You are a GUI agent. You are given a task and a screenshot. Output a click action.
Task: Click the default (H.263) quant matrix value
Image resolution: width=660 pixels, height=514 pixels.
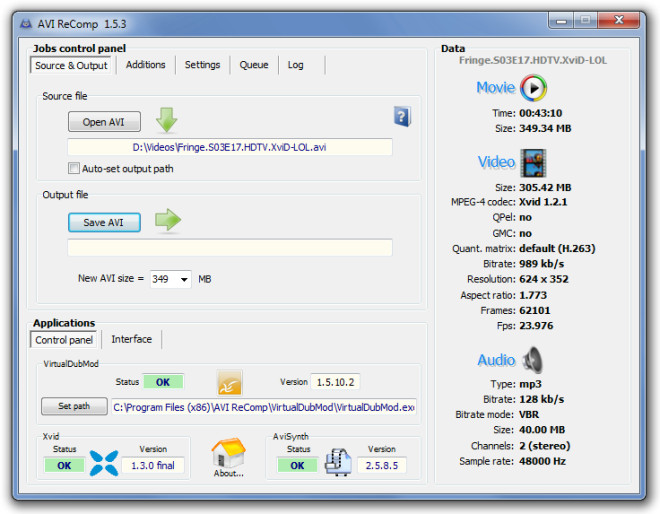click(x=557, y=248)
